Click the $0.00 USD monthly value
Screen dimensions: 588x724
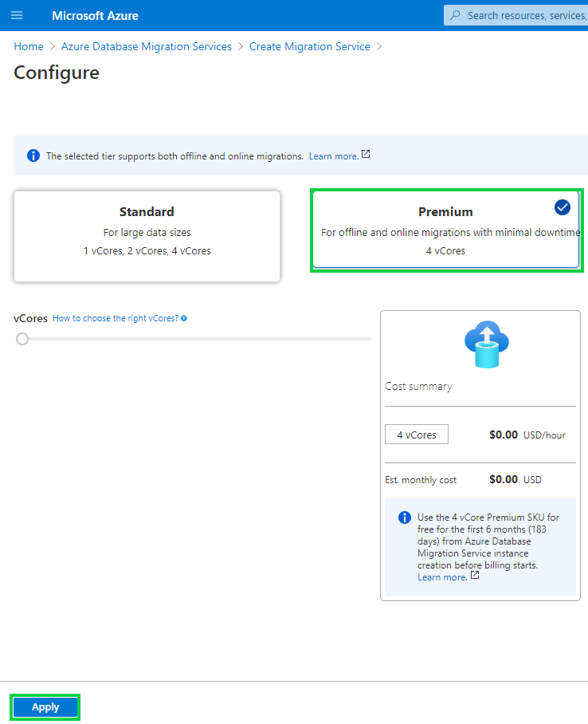515,480
